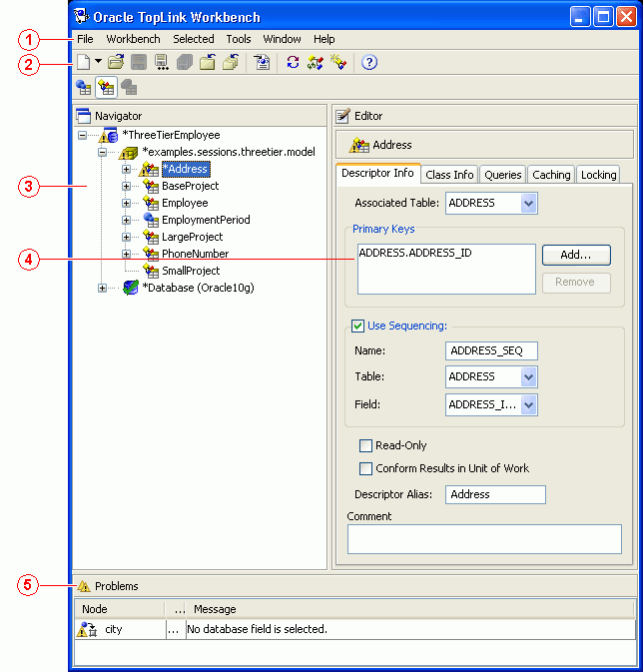This screenshot has height=672, width=643.
Task: Check Conform Results in Unit of Work
Action: [365, 468]
